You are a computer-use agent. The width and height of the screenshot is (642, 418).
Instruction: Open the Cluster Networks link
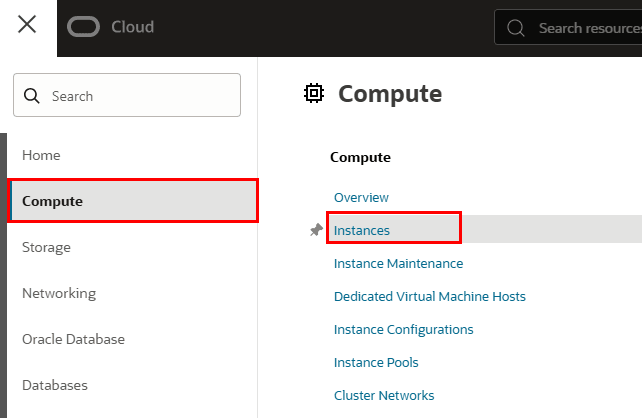coord(384,395)
